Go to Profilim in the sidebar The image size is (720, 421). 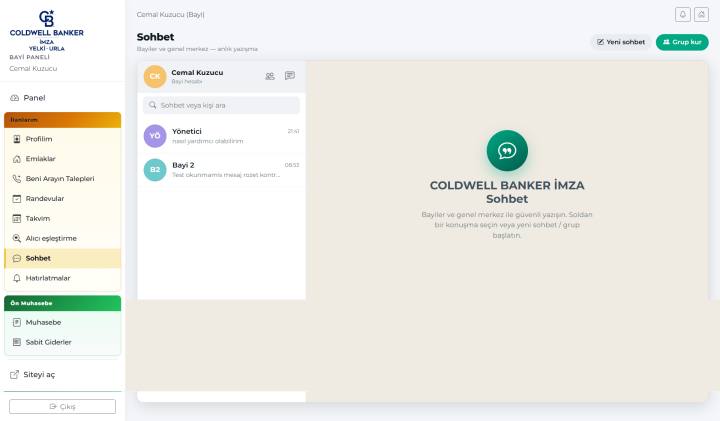(x=62, y=139)
